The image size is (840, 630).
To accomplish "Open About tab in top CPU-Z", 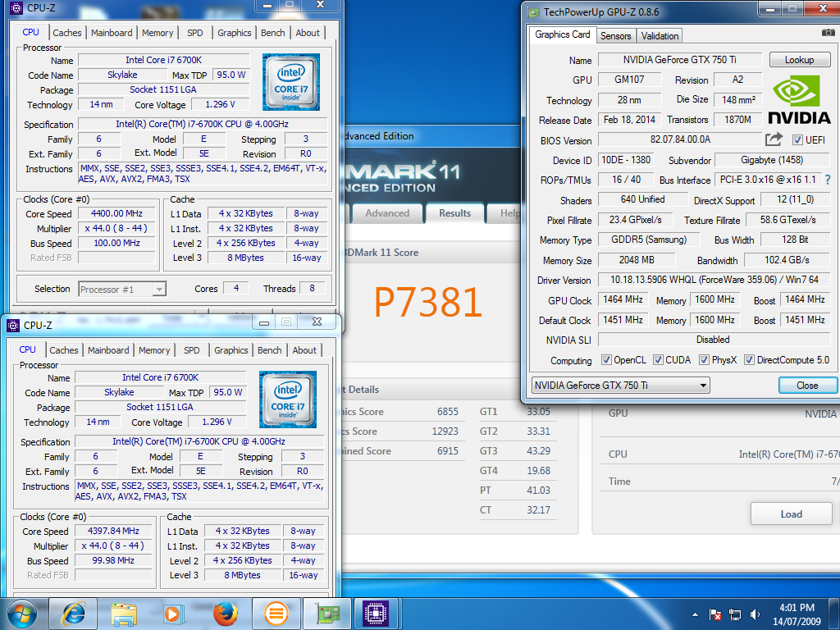I will [x=308, y=33].
